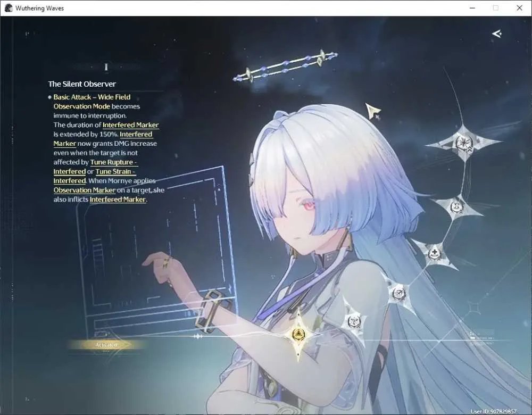Select the silver chain node adjacent to the golden node
Viewport: 532px width, 415px height.
click(354, 320)
